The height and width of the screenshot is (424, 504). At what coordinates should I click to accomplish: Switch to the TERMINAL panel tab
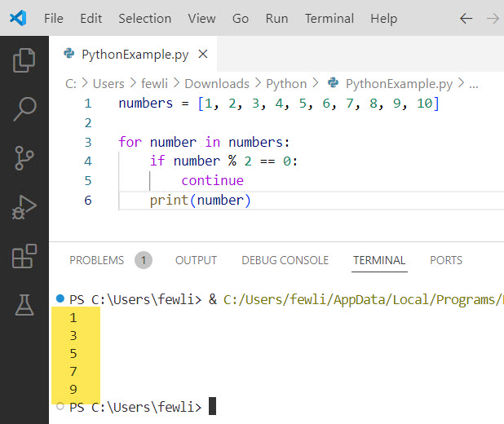pos(379,260)
